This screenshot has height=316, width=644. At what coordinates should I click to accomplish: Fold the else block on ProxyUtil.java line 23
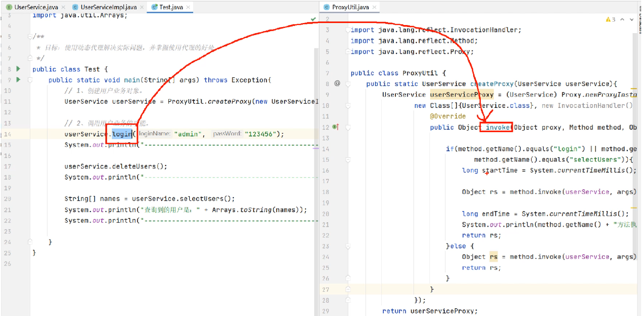(348, 246)
